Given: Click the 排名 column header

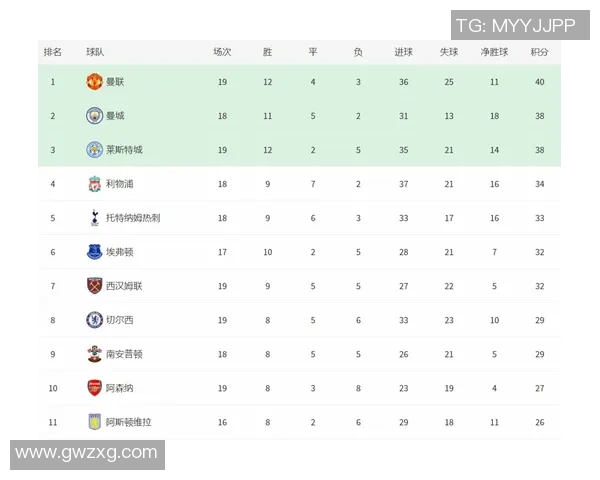Looking at the screenshot, I should tap(53, 52).
